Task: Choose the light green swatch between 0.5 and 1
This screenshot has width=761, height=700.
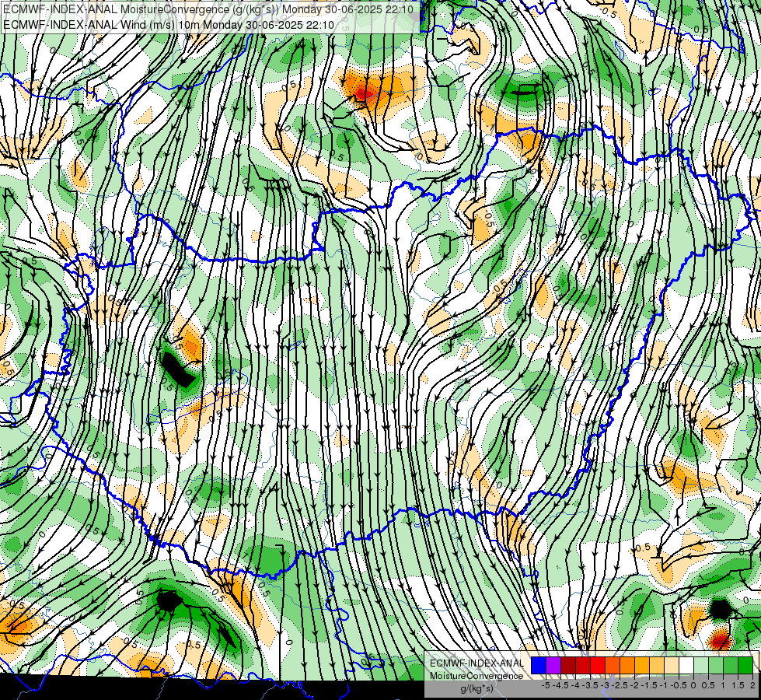Action: pos(715,665)
